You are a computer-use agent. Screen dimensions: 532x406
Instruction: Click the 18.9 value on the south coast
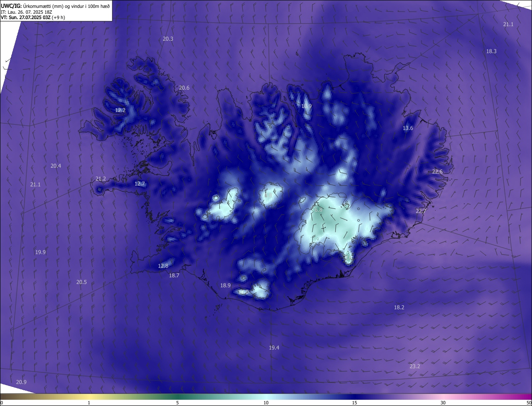pyautogui.click(x=225, y=285)
